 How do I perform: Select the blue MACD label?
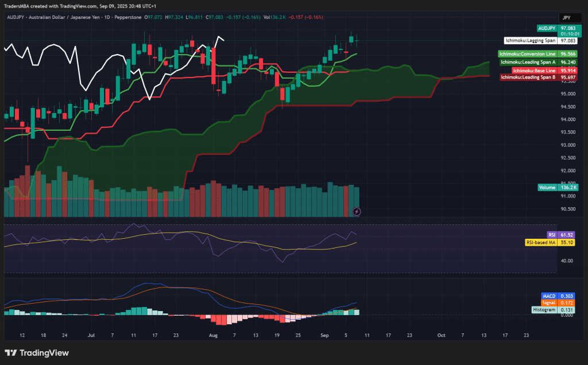point(548,296)
